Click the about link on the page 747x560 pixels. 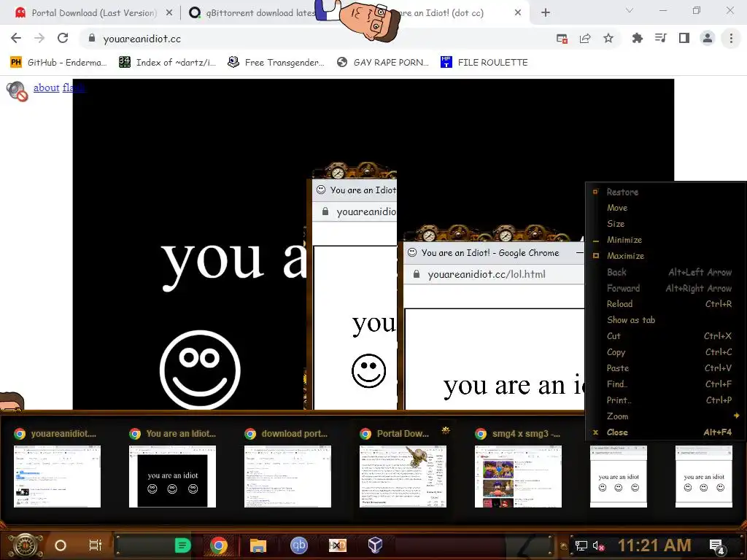tap(46, 87)
